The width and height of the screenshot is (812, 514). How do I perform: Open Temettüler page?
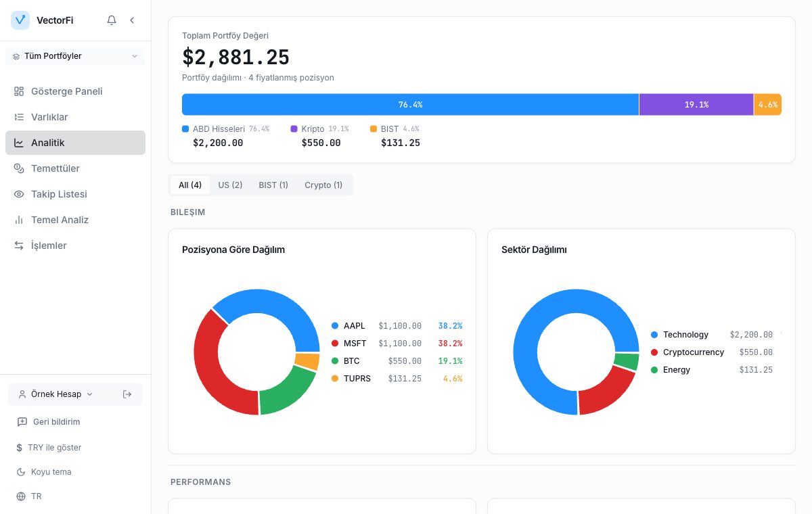[x=75, y=168]
